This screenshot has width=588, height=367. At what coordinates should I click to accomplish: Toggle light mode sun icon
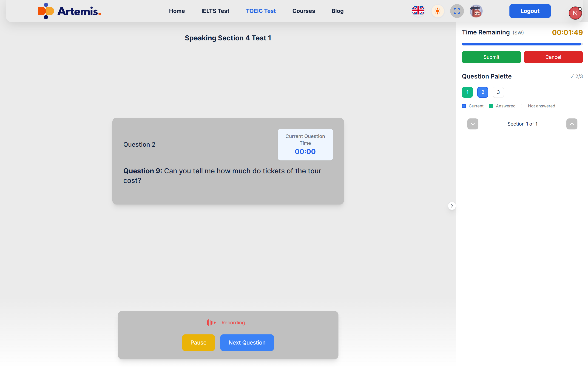437,11
